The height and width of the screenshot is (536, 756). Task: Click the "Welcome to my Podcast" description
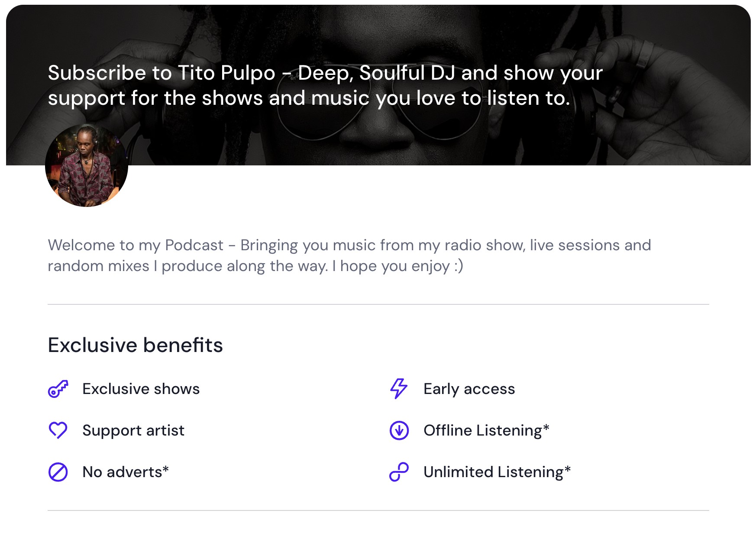pos(349,255)
